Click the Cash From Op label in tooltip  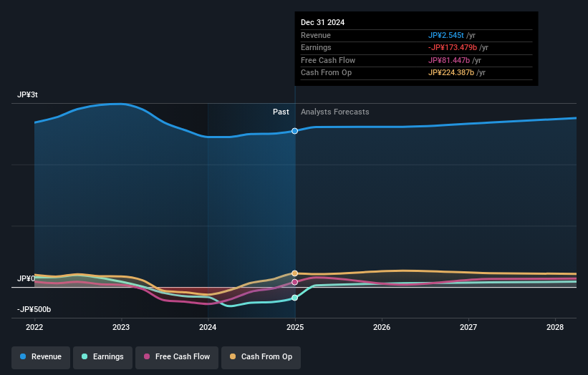tap(327, 73)
